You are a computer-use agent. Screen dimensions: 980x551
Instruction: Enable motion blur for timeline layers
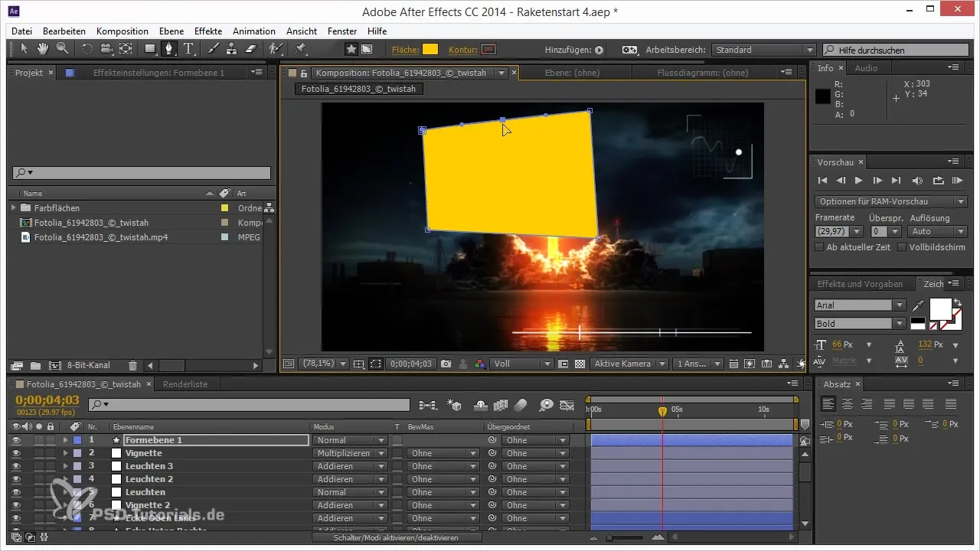pyautogui.click(x=521, y=404)
